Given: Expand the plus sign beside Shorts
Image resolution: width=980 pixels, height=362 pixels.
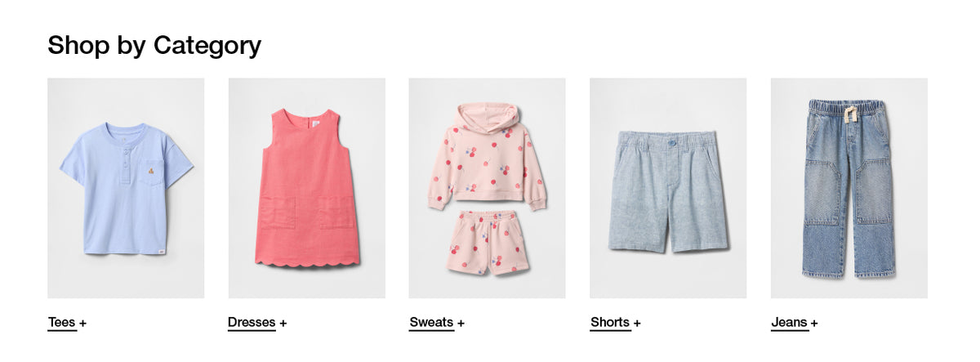Looking at the screenshot, I should (637, 323).
